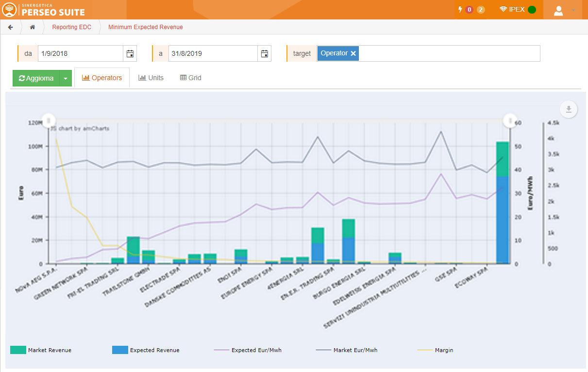Toggle Margin legend series

pos(436,350)
